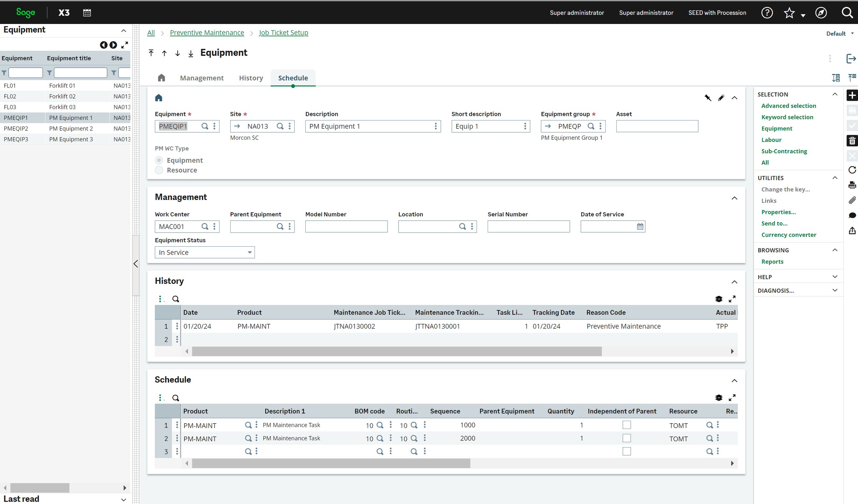Refresh the record with the circular arrow icon
This screenshot has height=504, width=858.
point(852,170)
